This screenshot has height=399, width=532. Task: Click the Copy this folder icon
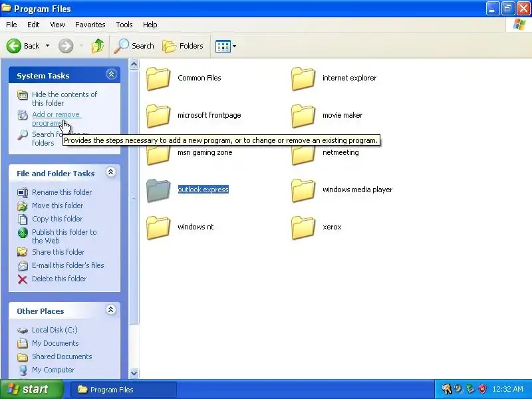coord(23,219)
